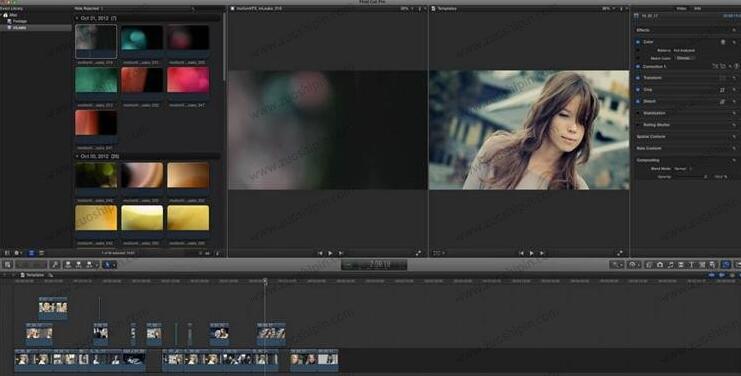Open the edit mode dropdown beside Append
Screen dimensions: 741x376
[x=96, y=265]
